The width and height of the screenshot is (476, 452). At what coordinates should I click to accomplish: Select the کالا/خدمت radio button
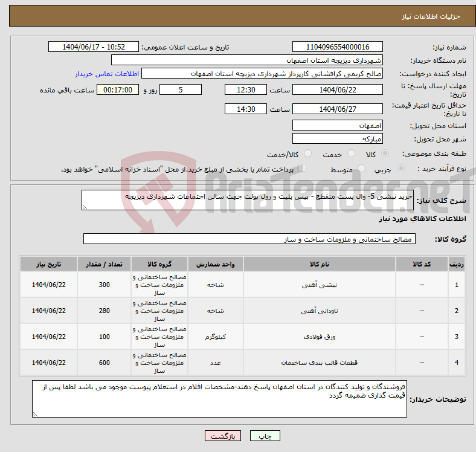(308, 153)
